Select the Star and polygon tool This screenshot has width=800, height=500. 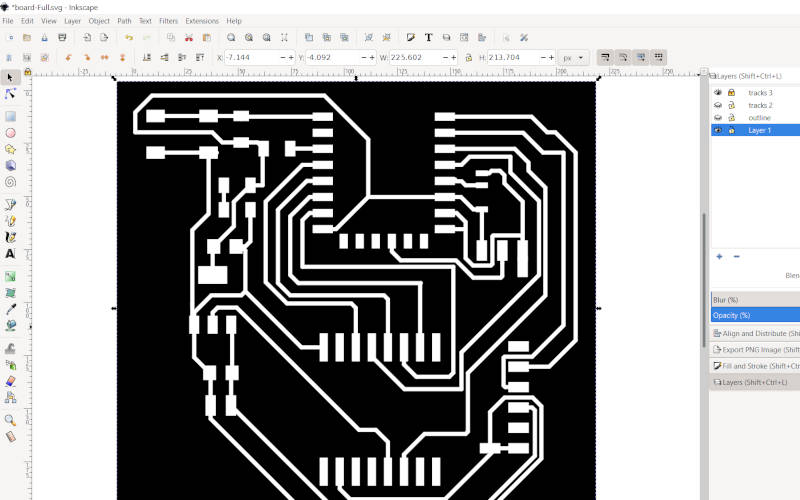(x=10, y=149)
